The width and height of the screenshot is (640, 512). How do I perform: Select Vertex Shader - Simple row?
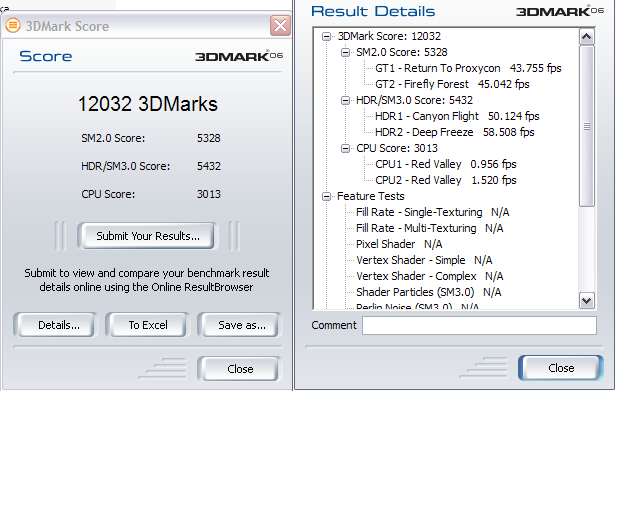424,260
